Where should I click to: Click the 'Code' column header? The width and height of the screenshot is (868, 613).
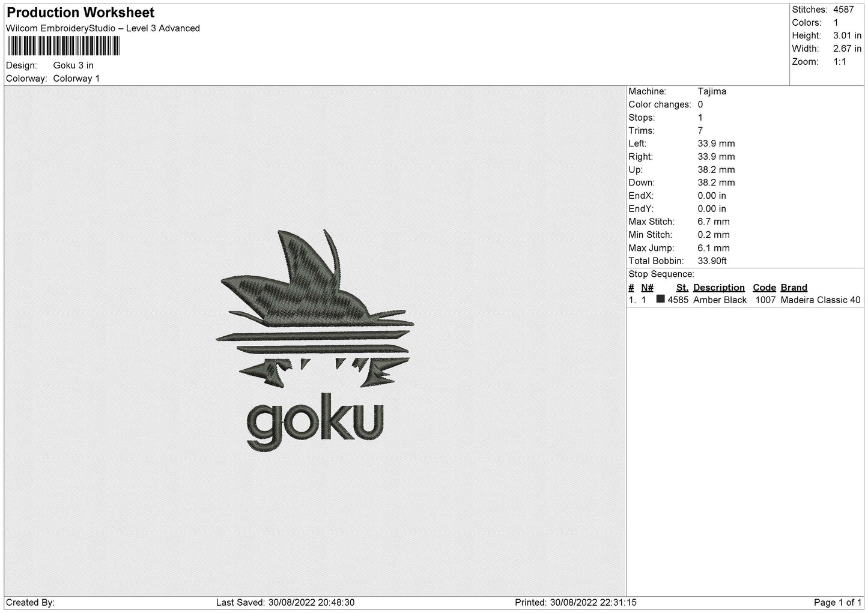click(764, 288)
